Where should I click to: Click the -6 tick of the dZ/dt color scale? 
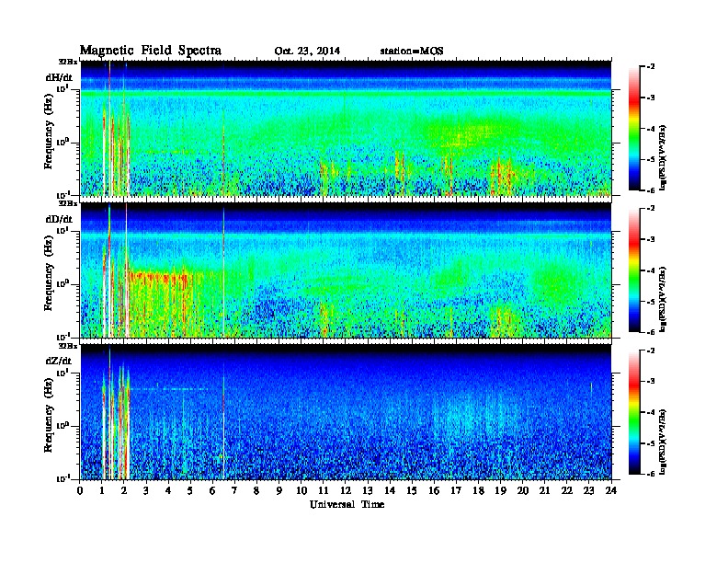click(651, 474)
